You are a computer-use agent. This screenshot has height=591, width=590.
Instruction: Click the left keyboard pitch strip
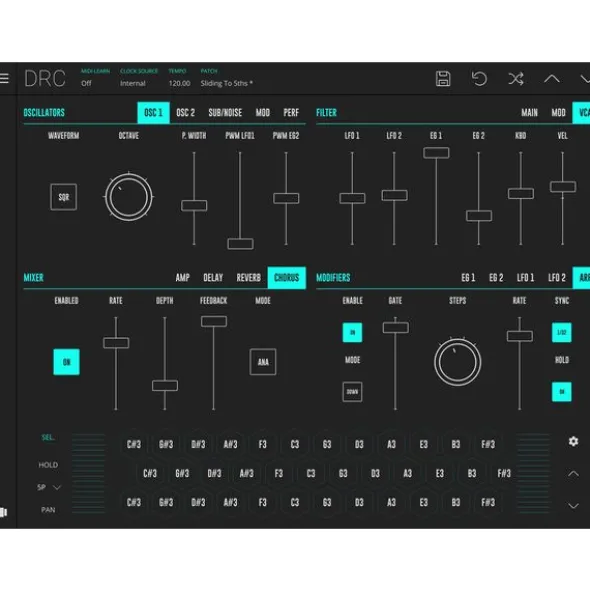tap(89, 474)
